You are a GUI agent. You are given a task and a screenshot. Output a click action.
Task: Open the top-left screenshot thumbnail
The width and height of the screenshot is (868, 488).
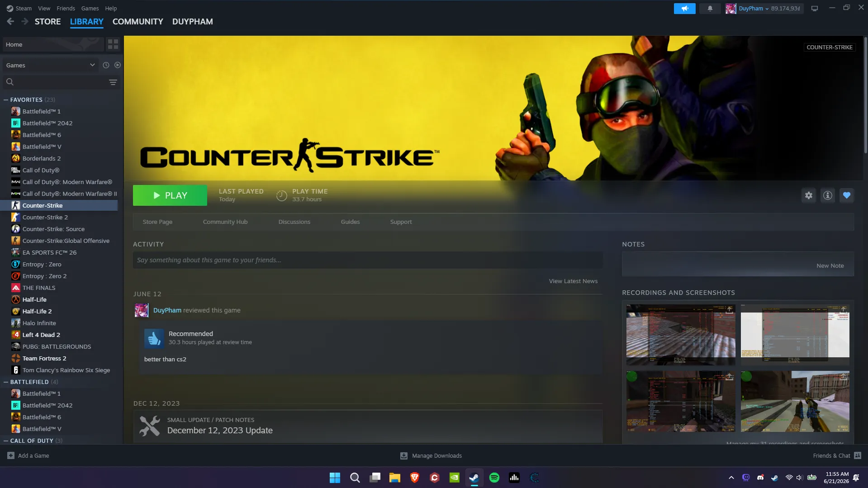(x=681, y=334)
